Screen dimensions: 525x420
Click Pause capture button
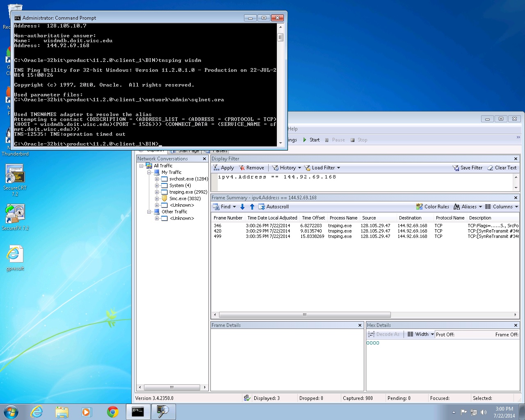click(334, 140)
